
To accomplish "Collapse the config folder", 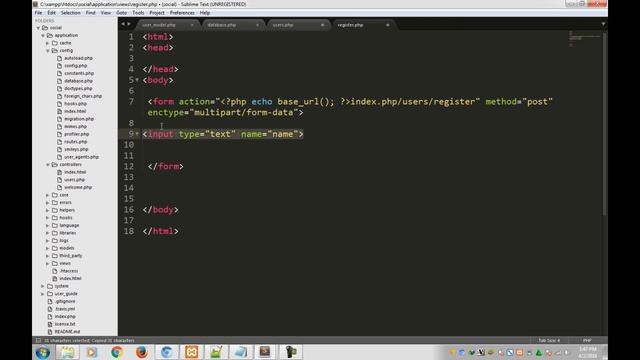I will [48, 51].
